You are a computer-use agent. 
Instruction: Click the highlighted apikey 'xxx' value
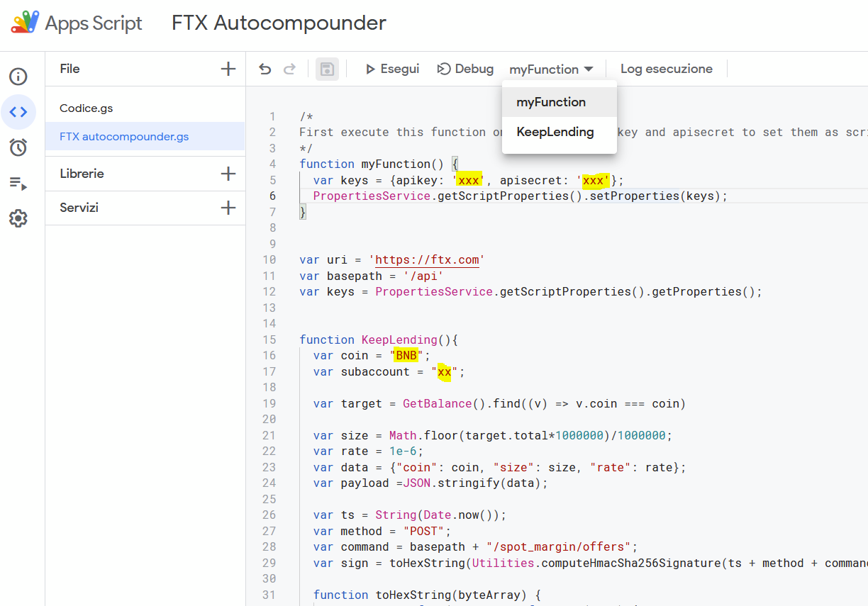pos(469,180)
